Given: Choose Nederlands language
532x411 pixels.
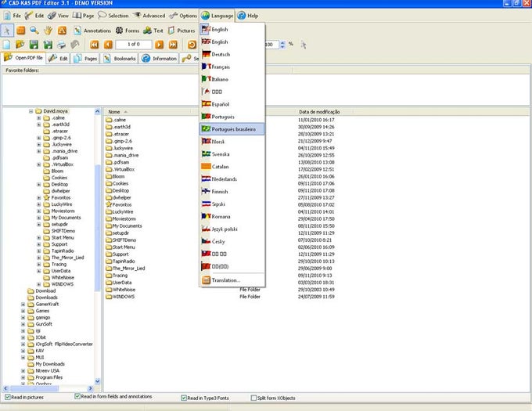Looking at the screenshot, I should [232, 178].
